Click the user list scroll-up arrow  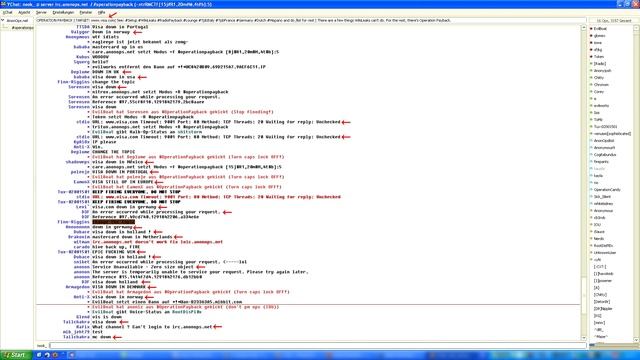636,28
